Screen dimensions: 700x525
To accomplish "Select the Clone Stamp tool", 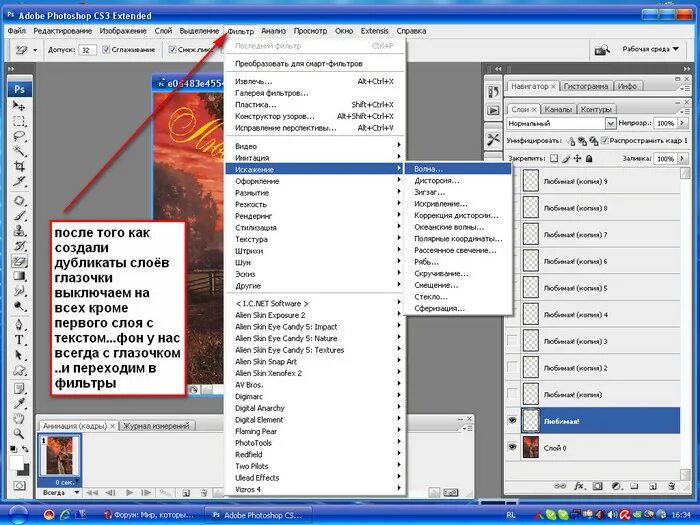I will [19, 231].
